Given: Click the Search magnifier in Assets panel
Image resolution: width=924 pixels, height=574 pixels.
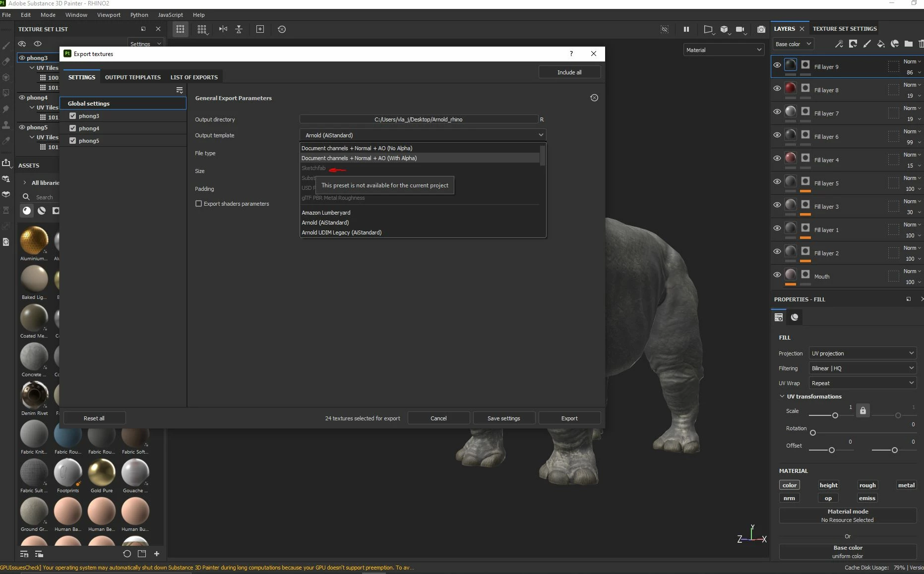Looking at the screenshot, I should (x=26, y=197).
